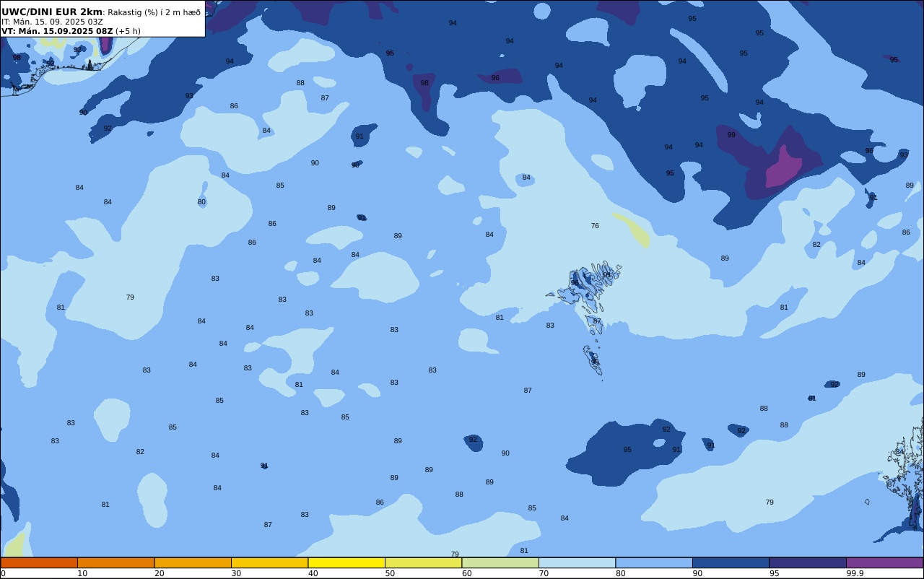The height and width of the screenshot is (579, 924).
Task: Click the bright yellow 40–50 legend swatch
Action: (346, 562)
